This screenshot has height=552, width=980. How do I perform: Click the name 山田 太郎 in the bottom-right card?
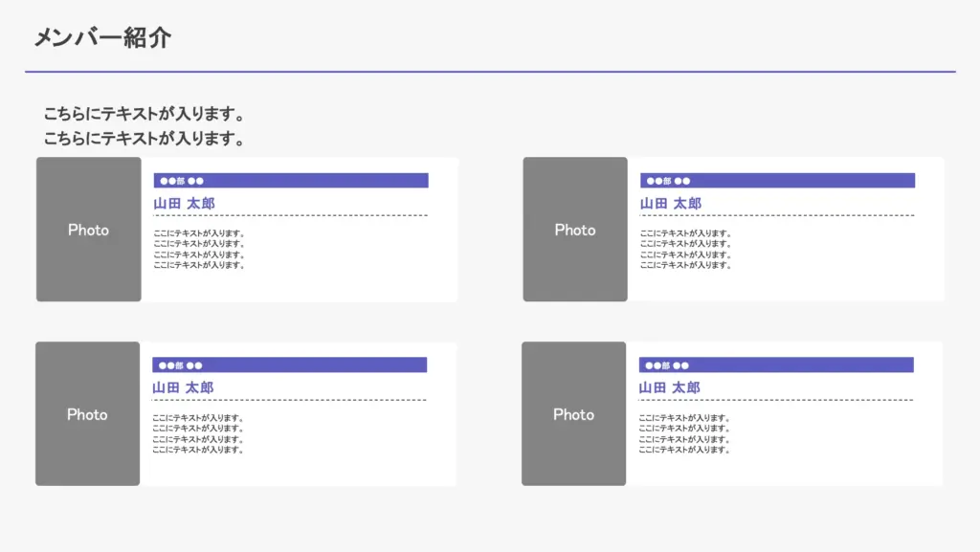tap(670, 387)
